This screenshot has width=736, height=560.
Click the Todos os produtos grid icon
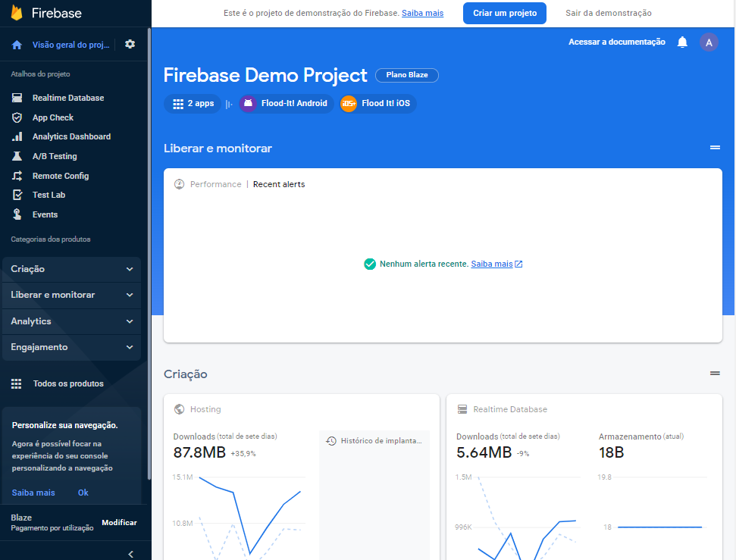pyautogui.click(x=17, y=383)
